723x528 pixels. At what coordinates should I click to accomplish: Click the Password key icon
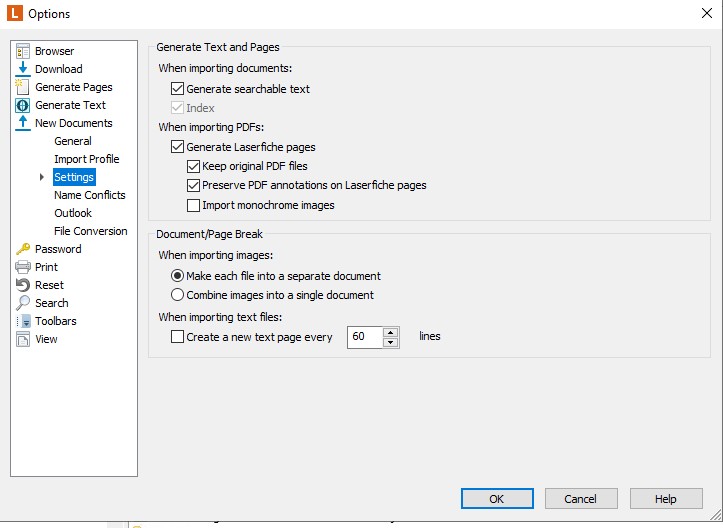pyautogui.click(x=23, y=249)
